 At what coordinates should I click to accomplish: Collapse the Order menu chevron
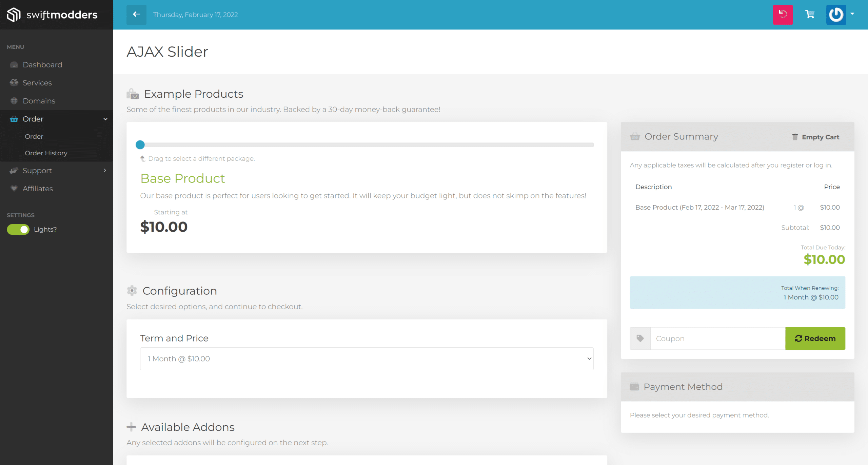pyautogui.click(x=105, y=119)
